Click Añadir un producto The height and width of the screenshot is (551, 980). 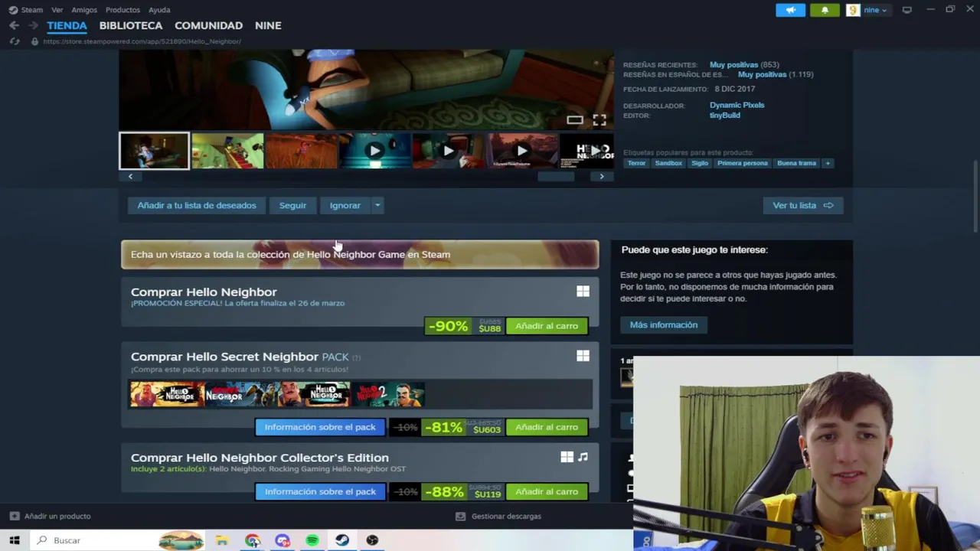coord(51,516)
